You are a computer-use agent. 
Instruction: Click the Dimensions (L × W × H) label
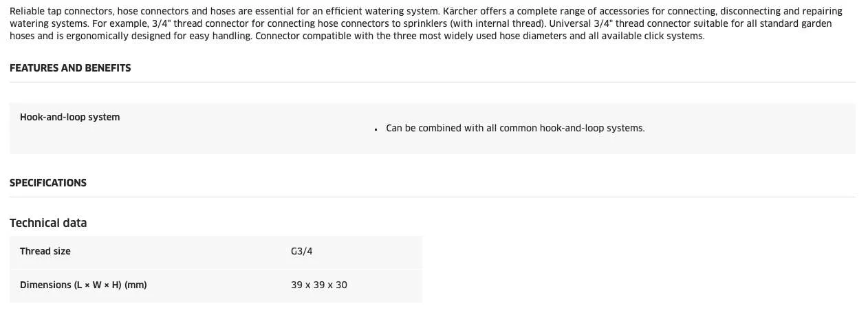(x=83, y=285)
